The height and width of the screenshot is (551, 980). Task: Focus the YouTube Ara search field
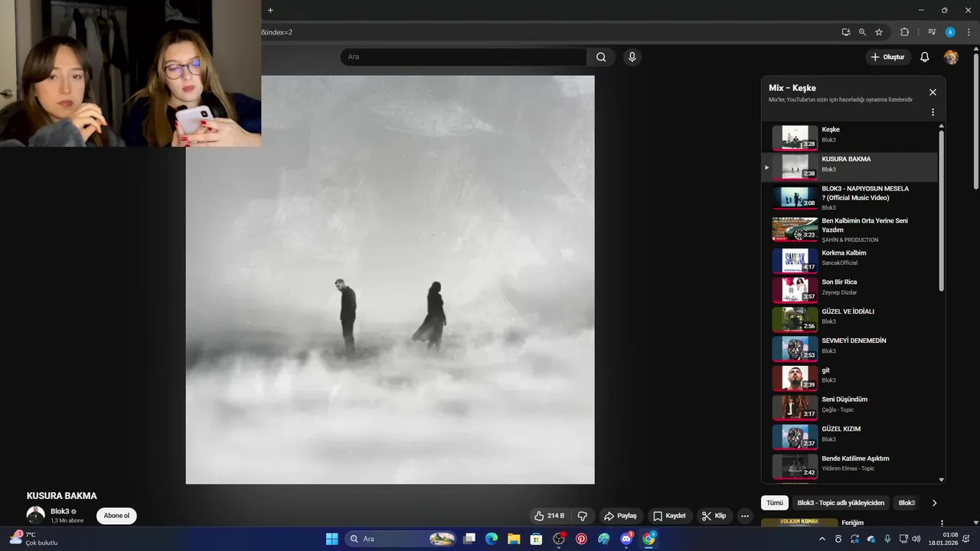[x=463, y=57]
